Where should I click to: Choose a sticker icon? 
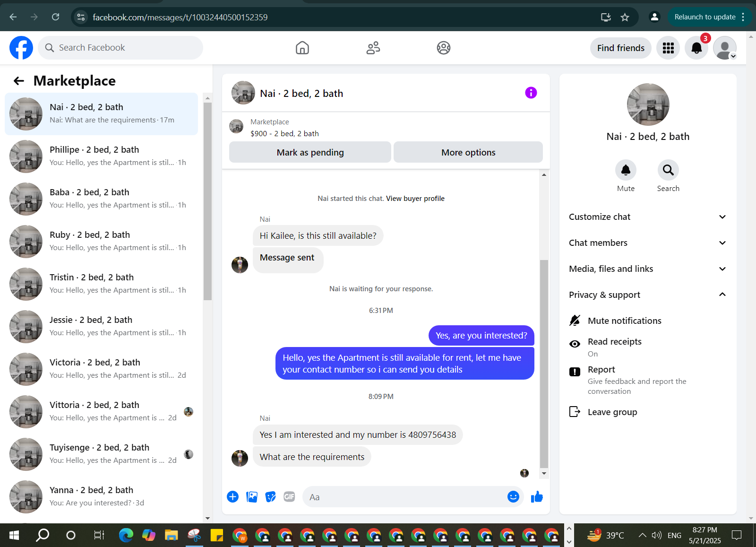click(270, 496)
